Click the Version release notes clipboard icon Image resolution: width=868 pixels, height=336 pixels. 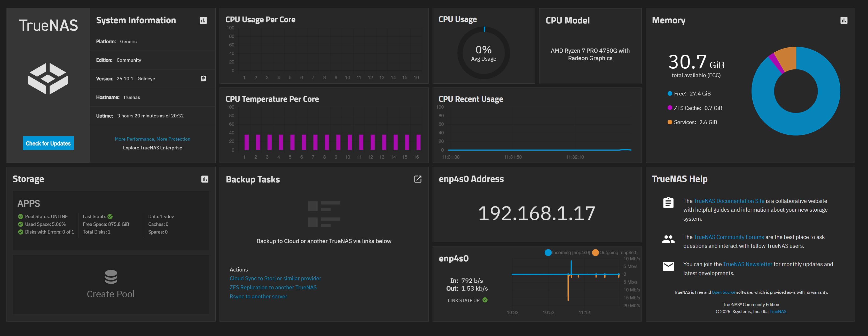(203, 78)
